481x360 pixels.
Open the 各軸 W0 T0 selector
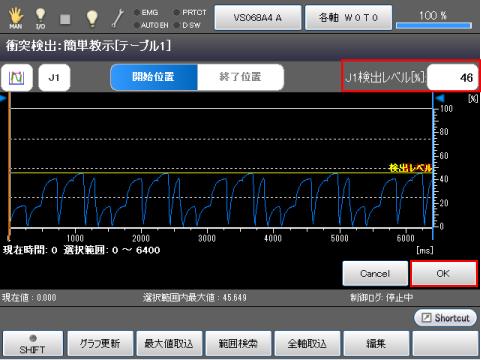[348, 17]
